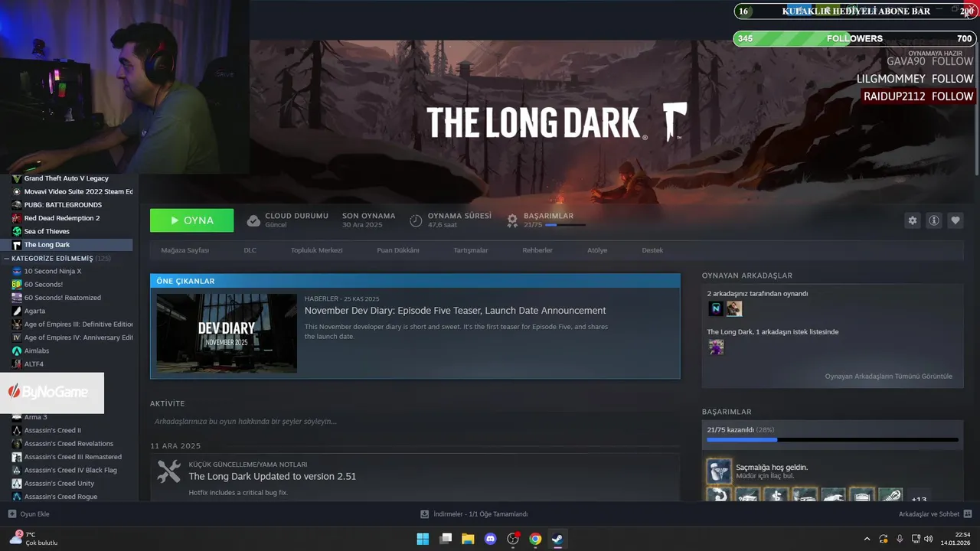The width and height of the screenshot is (980, 551).
Task: Click the activity comment input field
Action: point(414,422)
